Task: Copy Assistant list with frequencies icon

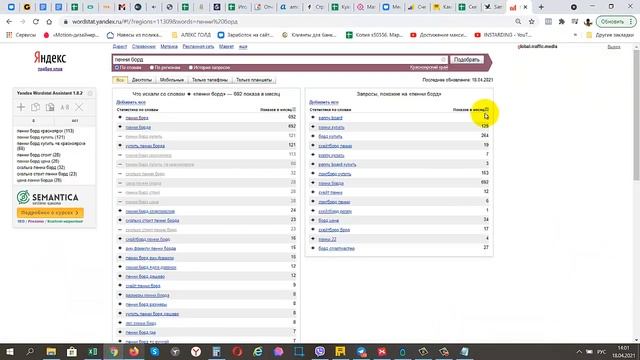Action: click(x=50, y=107)
